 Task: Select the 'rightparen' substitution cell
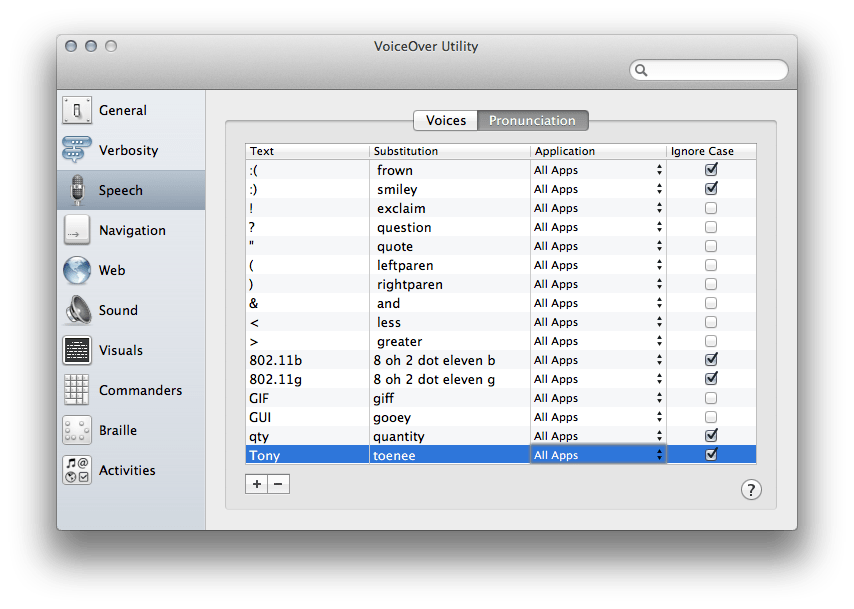(450, 284)
